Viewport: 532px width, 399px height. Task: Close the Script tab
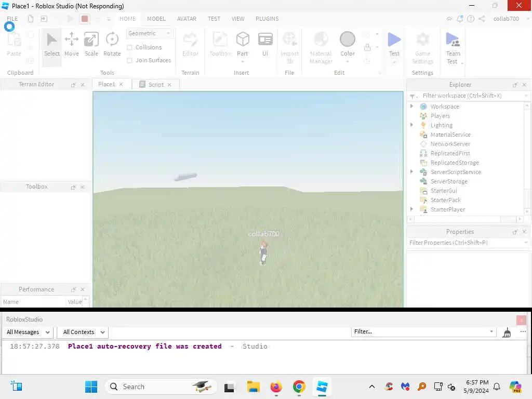(x=169, y=85)
